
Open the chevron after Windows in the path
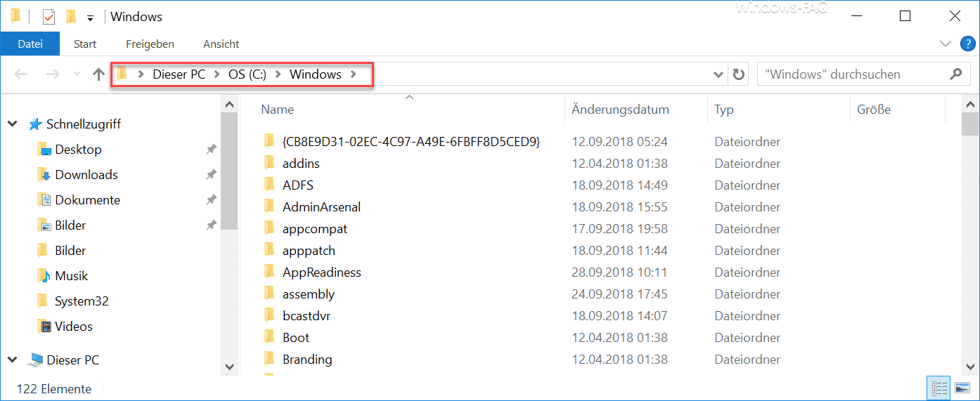pyautogui.click(x=354, y=74)
